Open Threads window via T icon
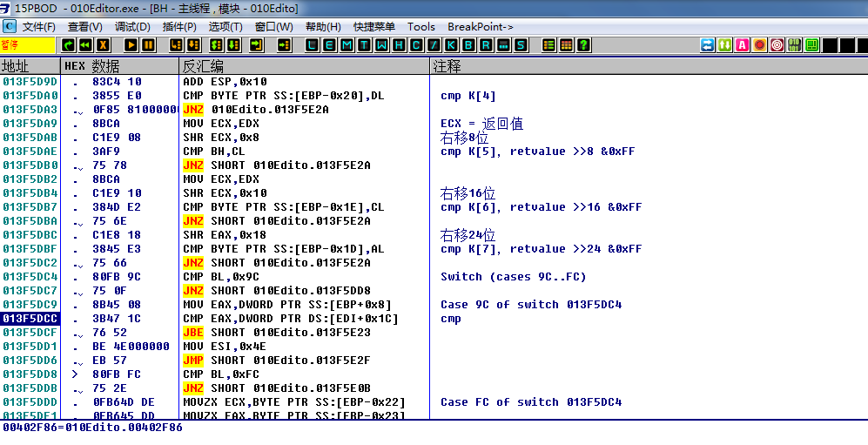This screenshot has width=868, height=445. pyautogui.click(x=364, y=45)
